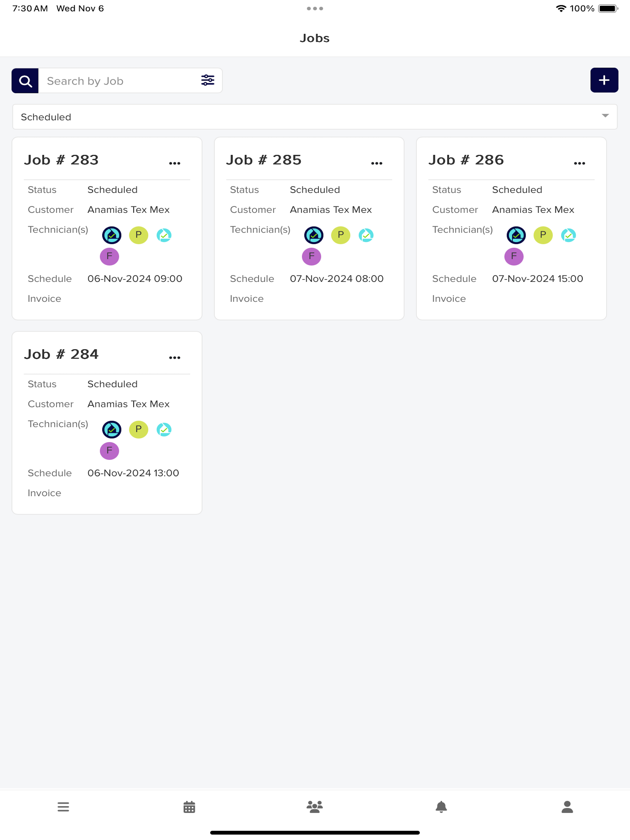
Task: Select customer Anamias Tex Mex on Job 286
Action: [x=533, y=210]
